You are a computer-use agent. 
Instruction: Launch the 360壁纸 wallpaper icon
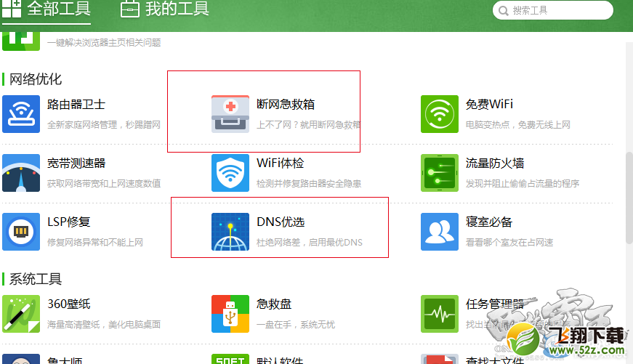21,313
